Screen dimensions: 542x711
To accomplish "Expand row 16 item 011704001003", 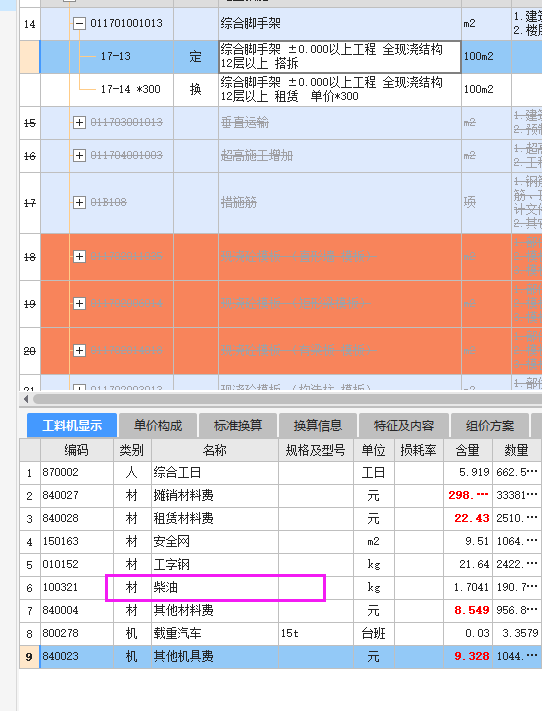I will pyautogui.click(x=79, y=156).
